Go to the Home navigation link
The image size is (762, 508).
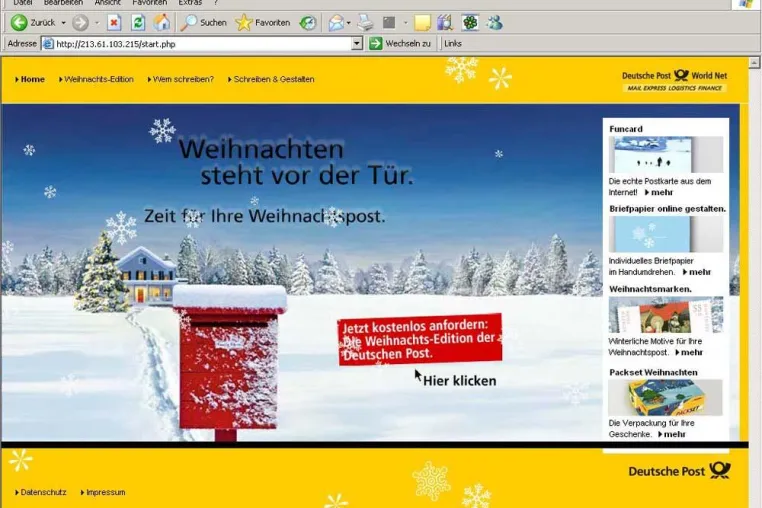[x=30, y=79]
